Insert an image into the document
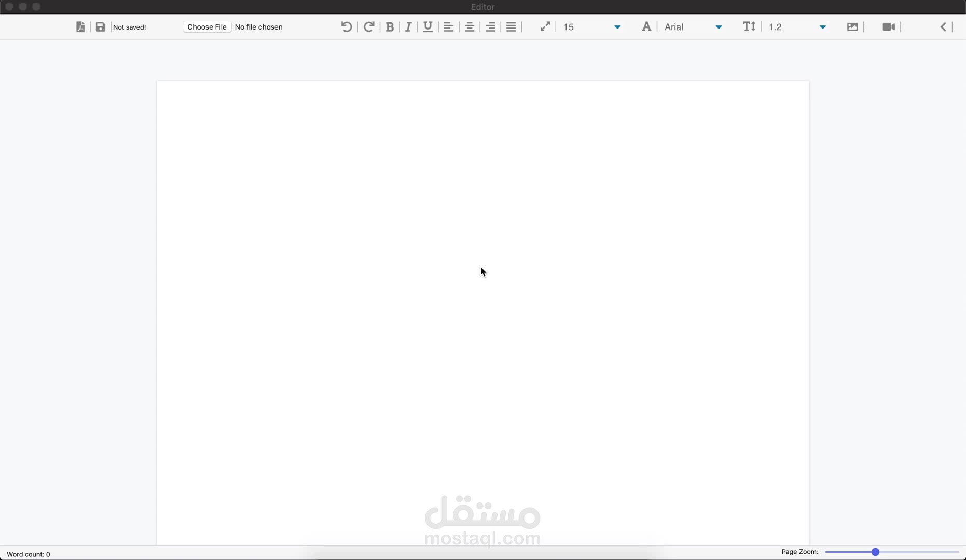 pos(852,26)
